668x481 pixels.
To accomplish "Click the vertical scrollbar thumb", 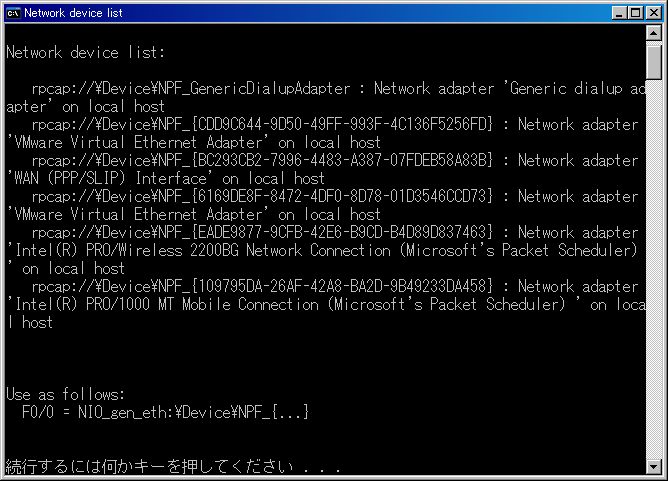I will (654, 60).
